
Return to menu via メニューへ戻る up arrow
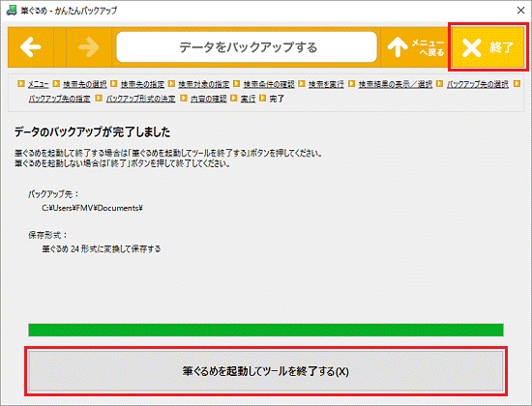416,47
